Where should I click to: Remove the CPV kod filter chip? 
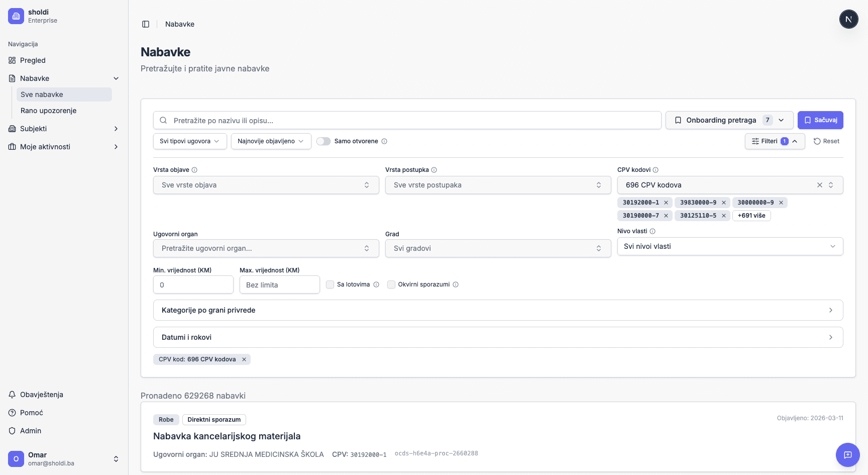[244, 359]
